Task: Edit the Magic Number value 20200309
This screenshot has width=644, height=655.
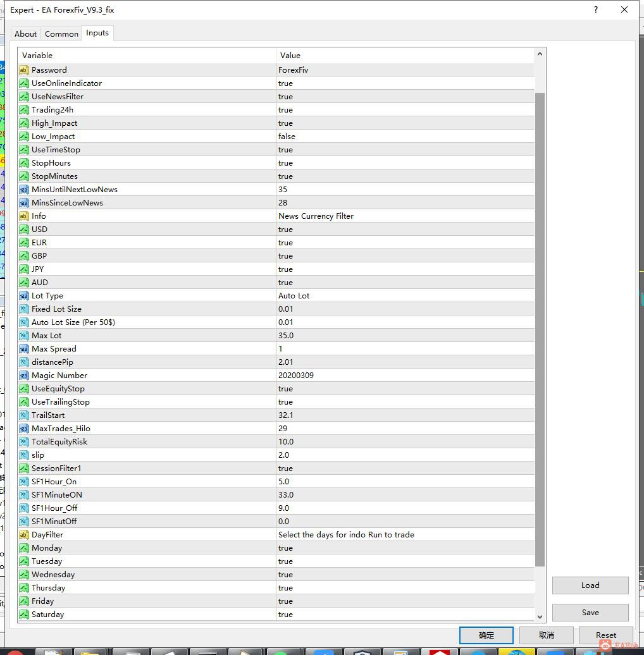Action: (405, 376)
